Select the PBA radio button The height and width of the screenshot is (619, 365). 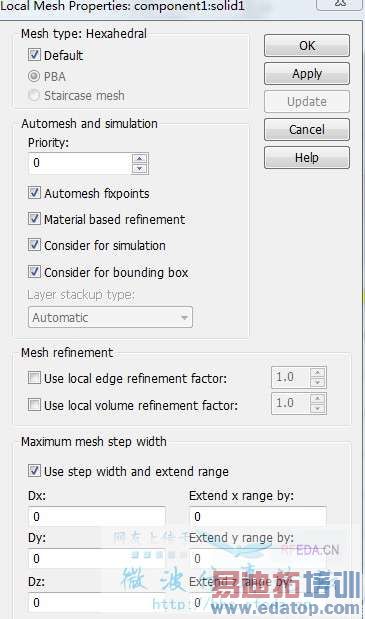(x=34, y=76)
